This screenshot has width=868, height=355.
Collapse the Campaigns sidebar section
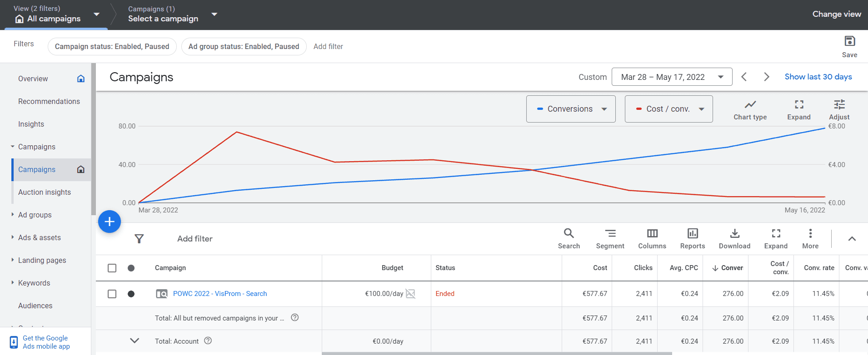(13, 147)
